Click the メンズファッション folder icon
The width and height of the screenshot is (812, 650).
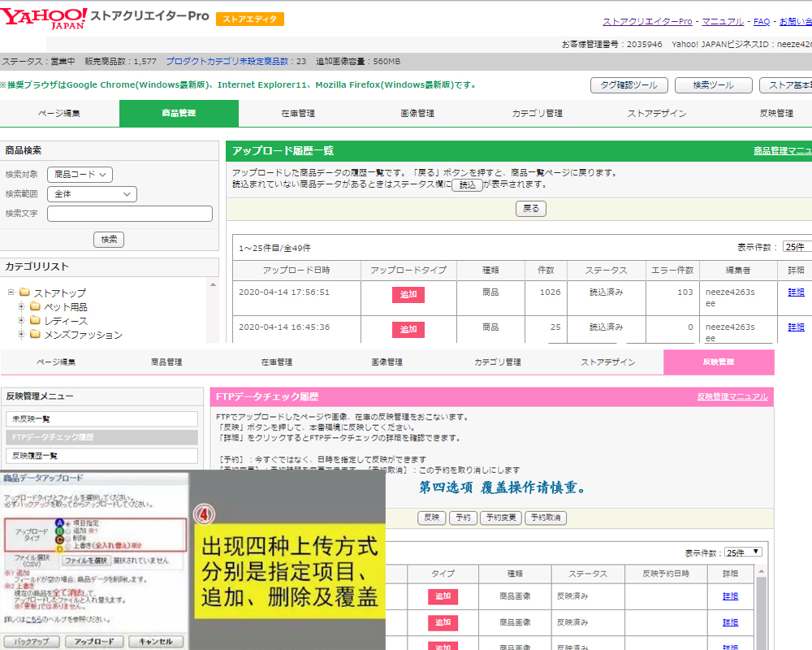pos(35,335)
